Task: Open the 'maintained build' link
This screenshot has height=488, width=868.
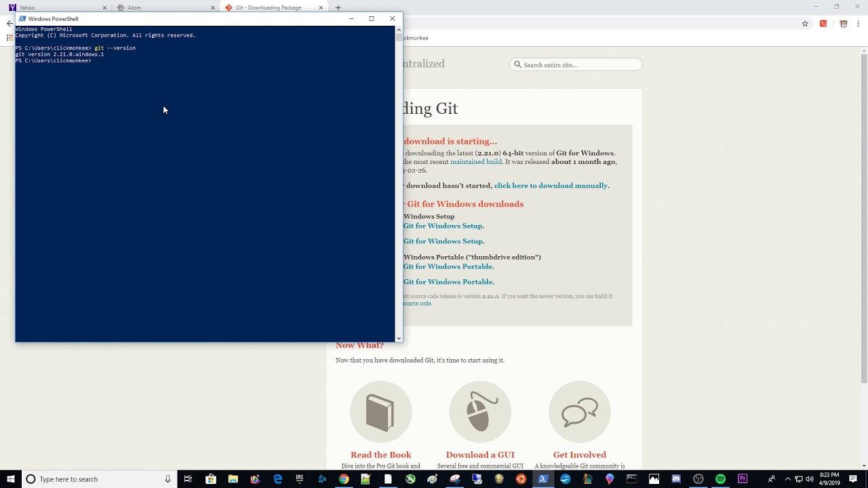Action: click(x=476, y=162)
